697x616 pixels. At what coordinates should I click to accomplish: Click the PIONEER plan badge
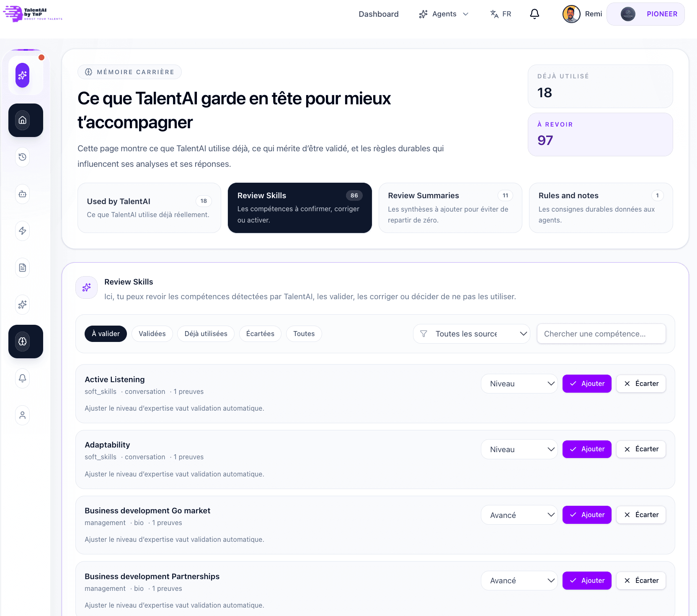[x=646, y=14]
